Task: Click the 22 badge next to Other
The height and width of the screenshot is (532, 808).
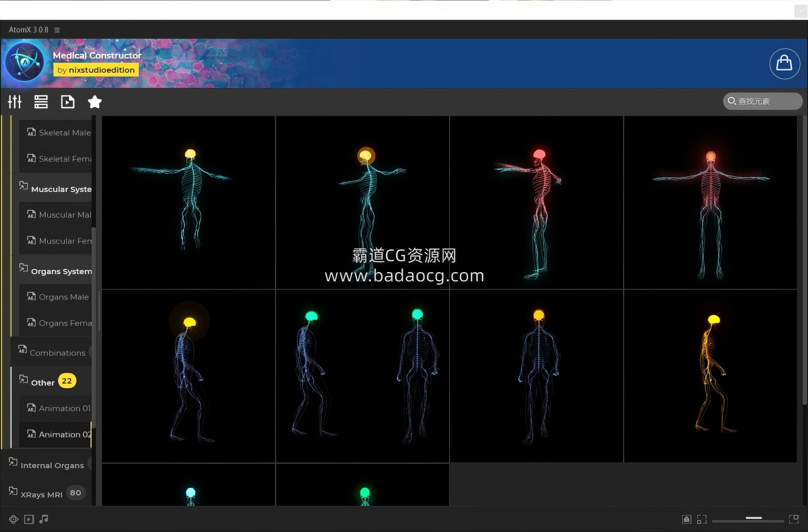Action: click(67, 381)
